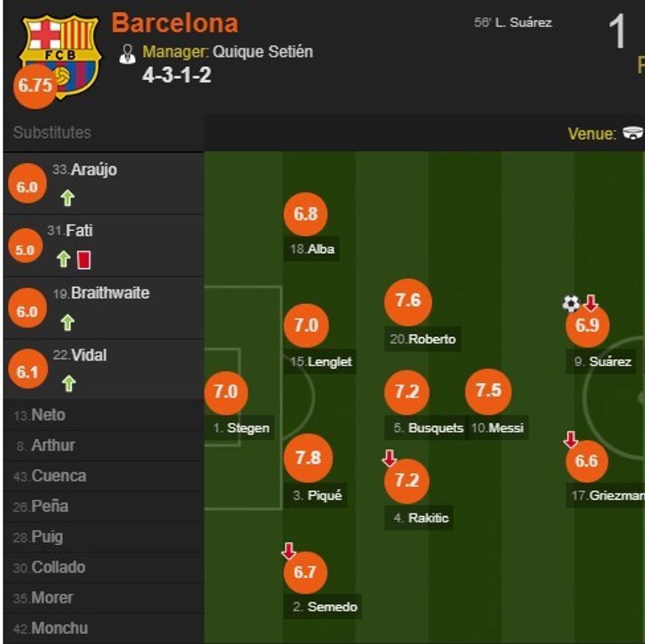Click the green sub-on arrow under Vidal

(x=67, y=384)
